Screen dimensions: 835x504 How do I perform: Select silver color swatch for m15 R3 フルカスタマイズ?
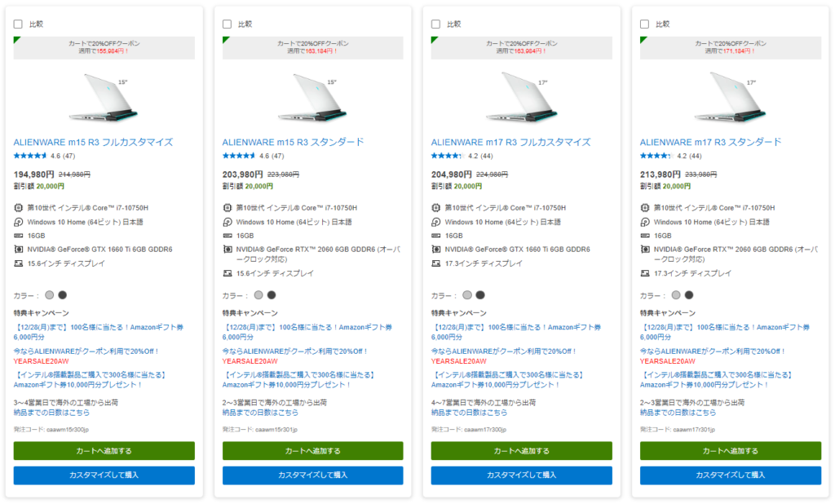pyautogui.click(x=50, y=295)
